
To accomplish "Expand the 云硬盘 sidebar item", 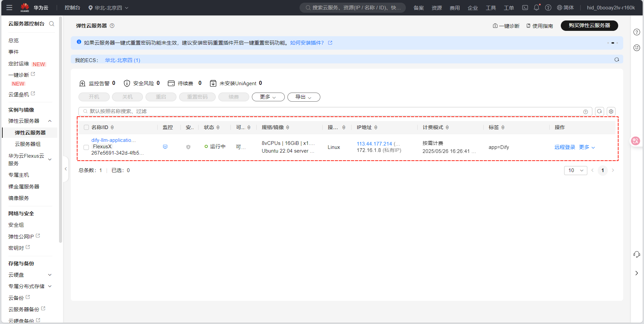I will tap(50, 275).
